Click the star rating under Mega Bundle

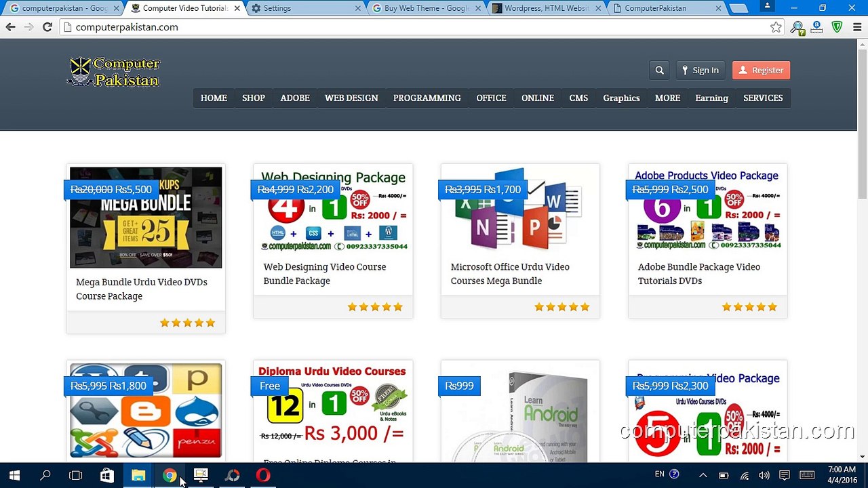coord(187,323)
